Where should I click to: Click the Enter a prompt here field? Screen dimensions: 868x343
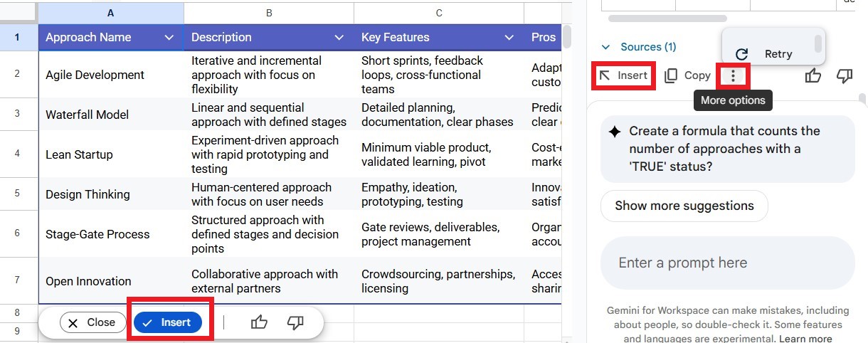point(726,263)
